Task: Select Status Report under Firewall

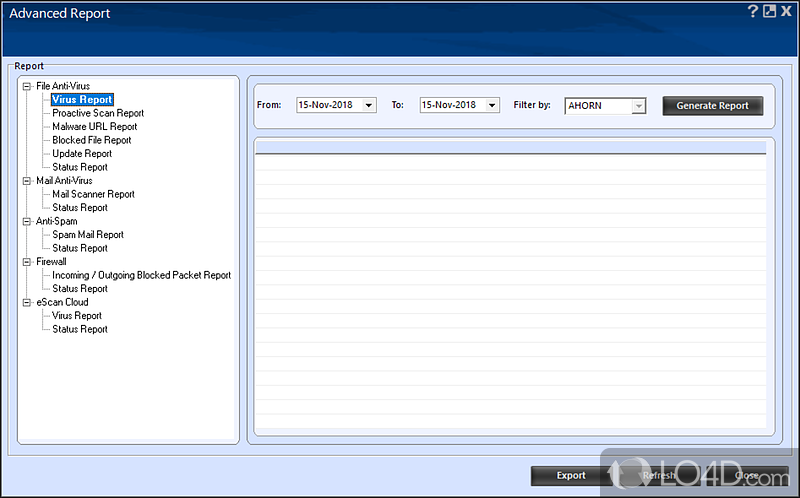Action: coord(80,289)
